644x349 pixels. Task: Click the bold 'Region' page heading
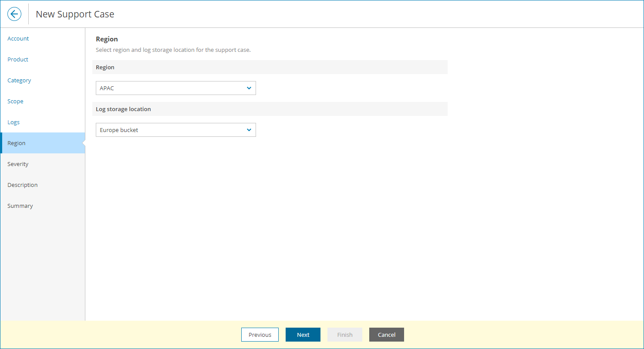pos(107,39)
